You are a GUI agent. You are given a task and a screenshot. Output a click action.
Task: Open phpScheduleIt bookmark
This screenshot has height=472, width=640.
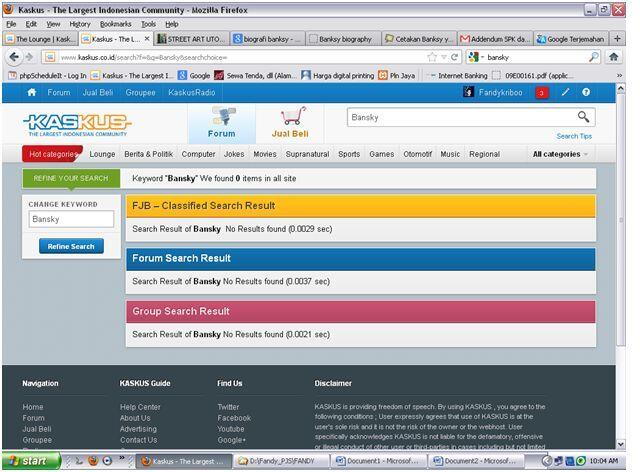coord(48,76)
